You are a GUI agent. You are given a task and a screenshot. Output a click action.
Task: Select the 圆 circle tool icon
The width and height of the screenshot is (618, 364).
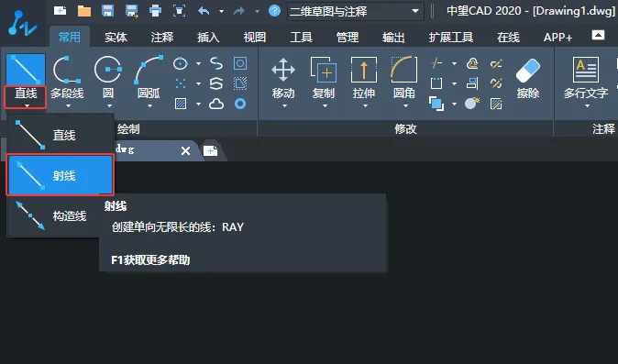(107, 70)
